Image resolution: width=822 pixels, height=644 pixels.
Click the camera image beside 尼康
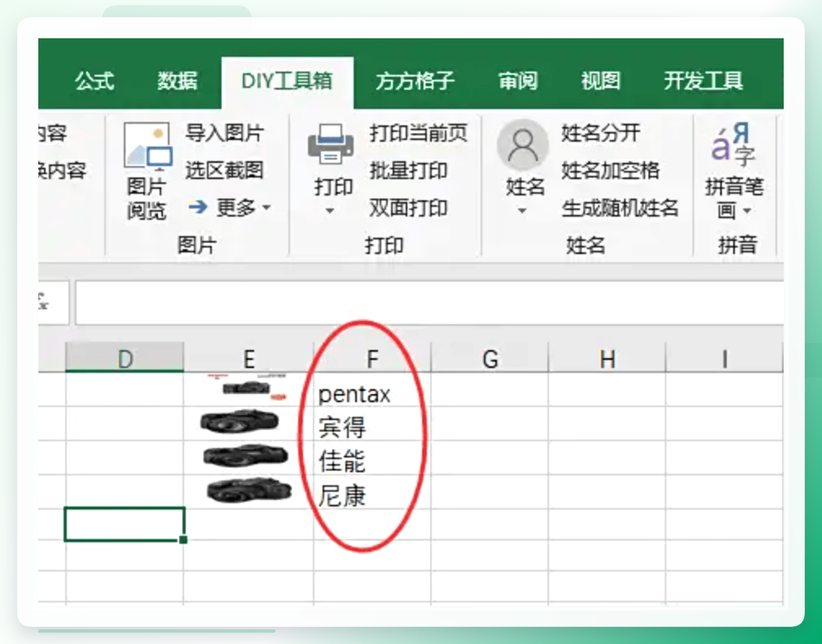pyautogui.click(x=249, y=490)
